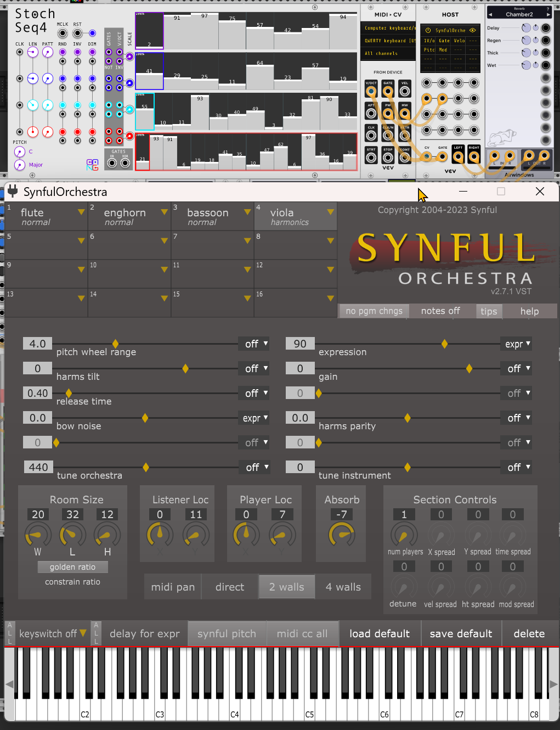Image resolution: width=560 pixels, height=730 pixels.
Task: Enable midi pan mode
Action: point(173,587)
